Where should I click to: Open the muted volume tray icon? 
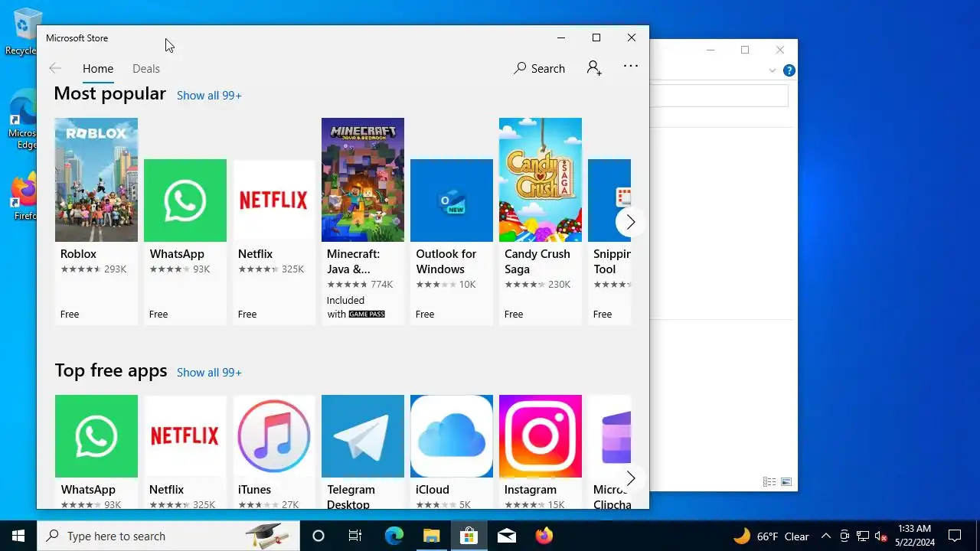click(880, 536)
